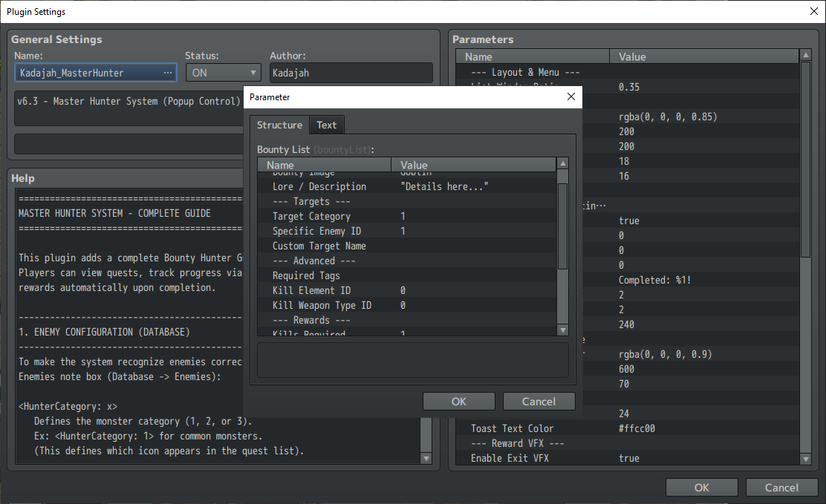Select the --- Advanced --- separator row
Viewport: 826px width, 504px height.
click(406, 261)
